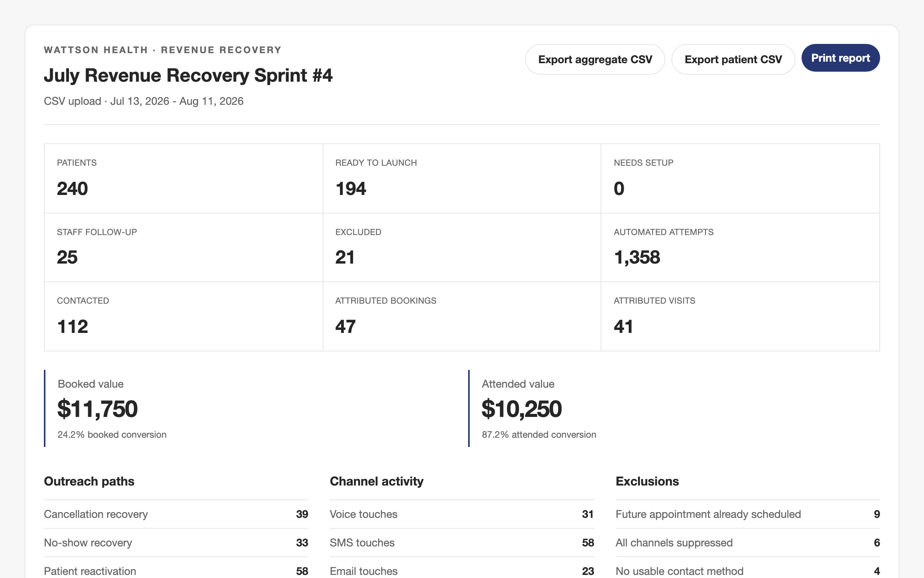Click the READY TO LAUNCH label

point(376,163)
